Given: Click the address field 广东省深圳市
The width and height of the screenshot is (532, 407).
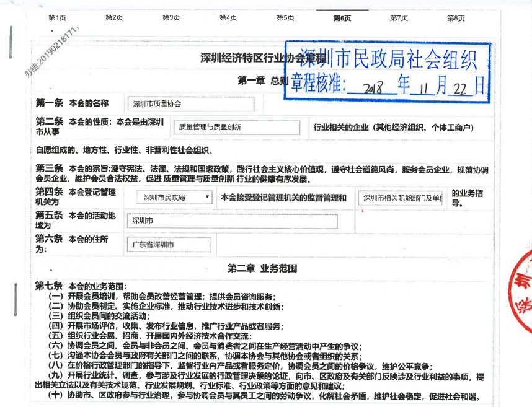Looking at the screenshot, I should tap(169, 244).
